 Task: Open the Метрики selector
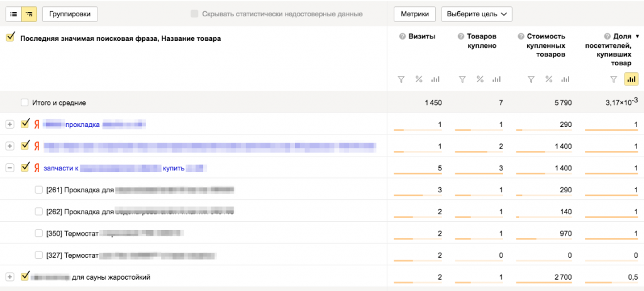[414, 13]
